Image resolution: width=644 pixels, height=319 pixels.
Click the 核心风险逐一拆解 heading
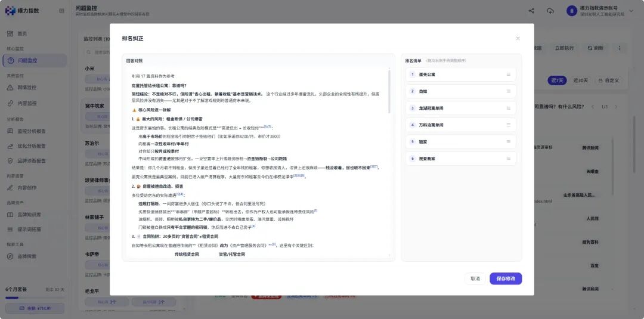tap(154, 110)
